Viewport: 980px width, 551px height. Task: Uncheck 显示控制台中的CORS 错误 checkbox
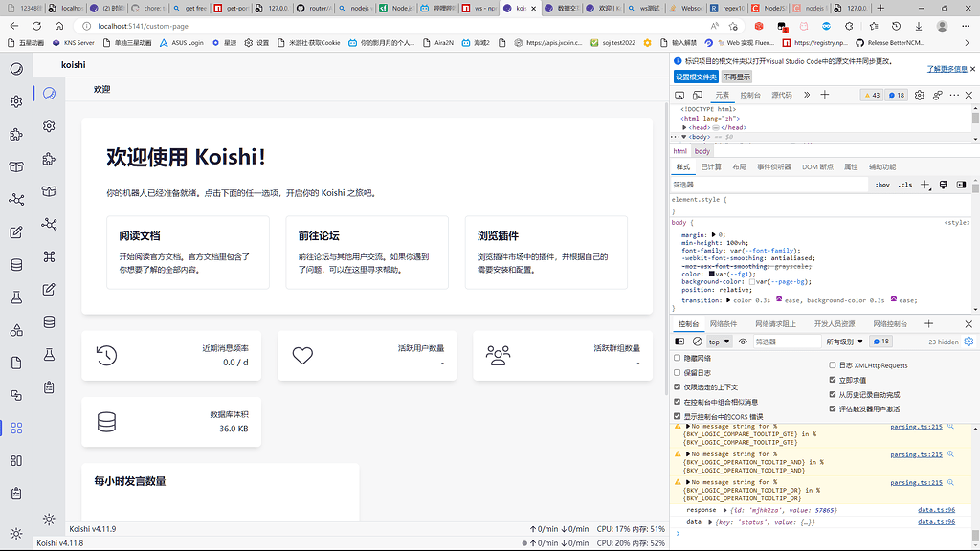[x=677, y=416]
